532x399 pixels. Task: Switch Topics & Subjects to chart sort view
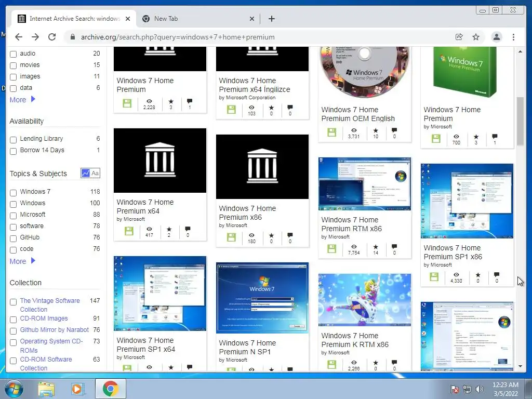[x=86, y=173]
